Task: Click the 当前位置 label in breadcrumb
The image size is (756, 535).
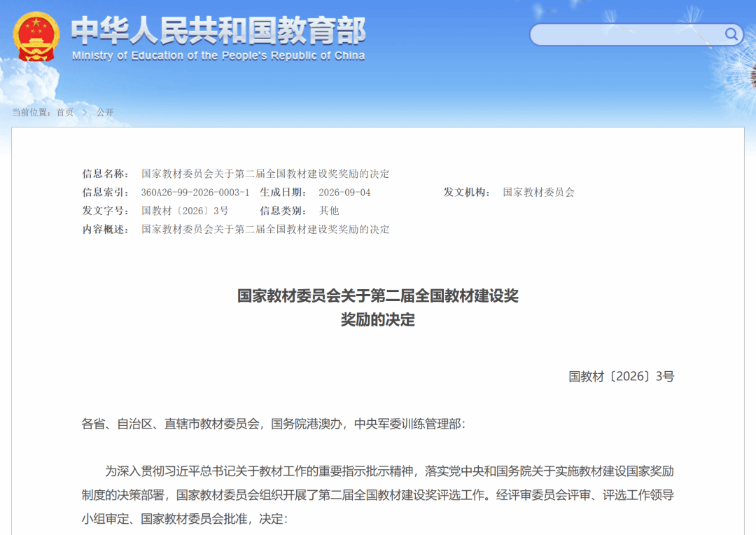Action: (31, 113)
